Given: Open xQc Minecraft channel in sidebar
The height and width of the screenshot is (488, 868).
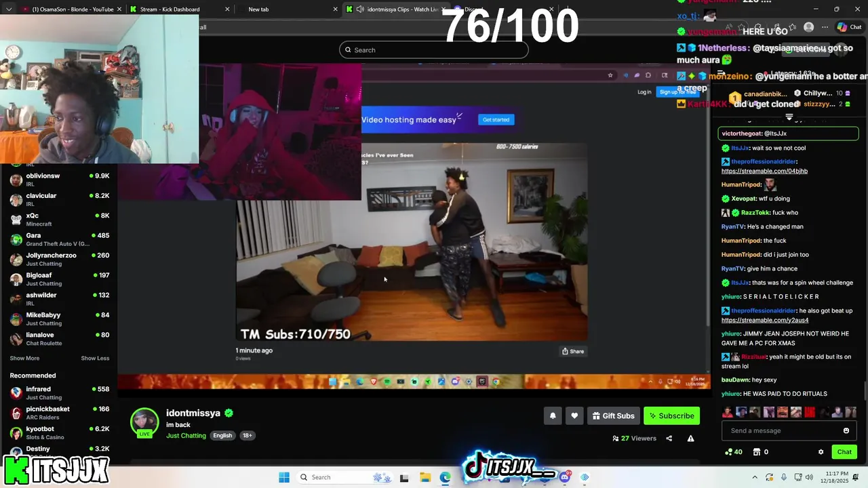Looking at the screenshot, I should 60,220.
